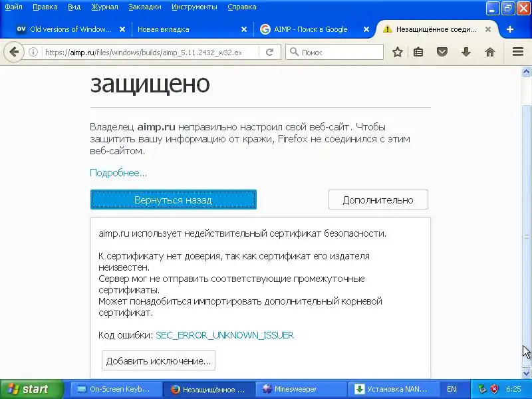Viewport: 532px width, 399px height.
Task: Click the tray network icon
Action: coord(481,389)
